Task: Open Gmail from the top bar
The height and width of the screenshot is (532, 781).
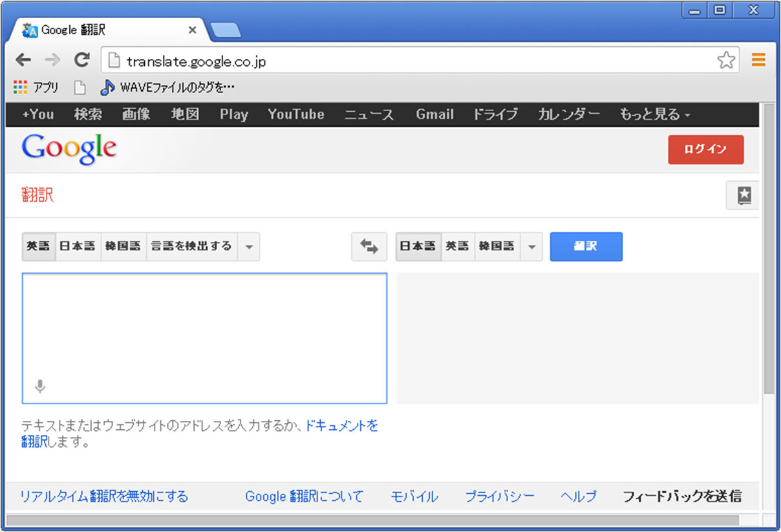Action: pyautogui.click(x=434, y=114)
